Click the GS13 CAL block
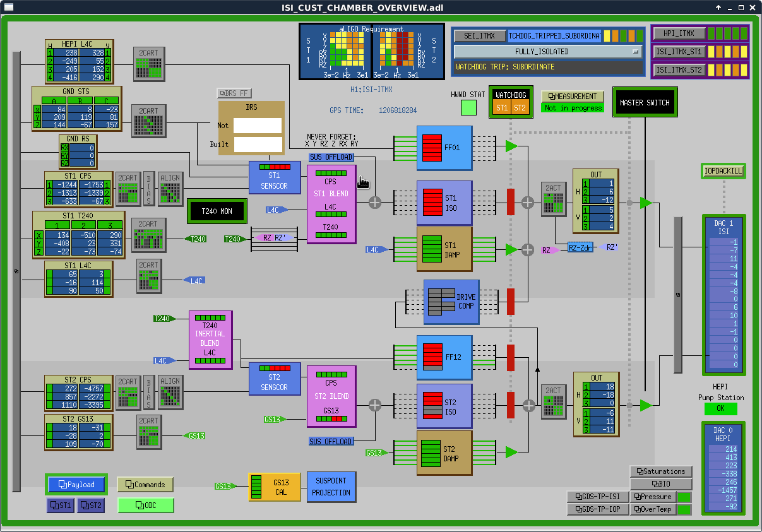 pyautogui.click(x=274, y=487)
